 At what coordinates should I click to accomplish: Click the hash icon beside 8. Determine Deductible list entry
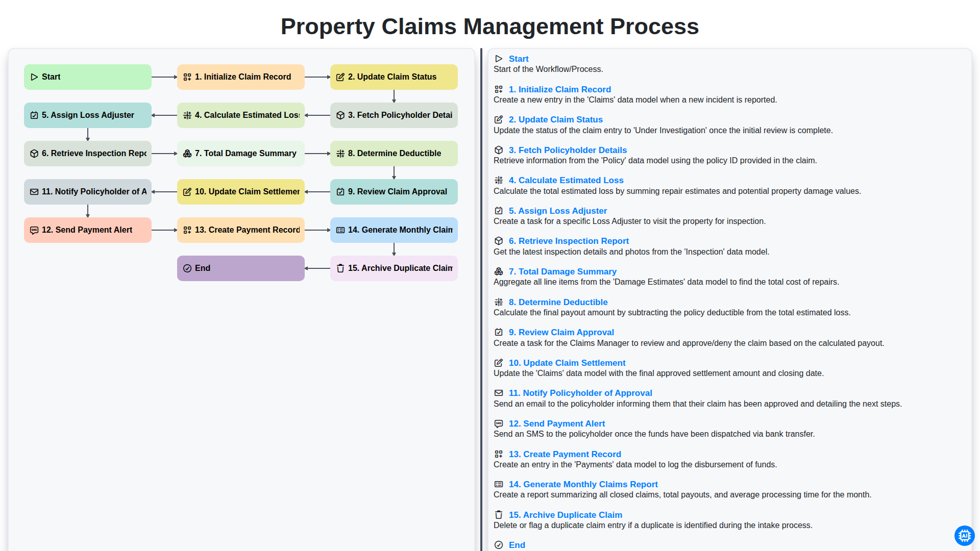click(x=499, y=302)
